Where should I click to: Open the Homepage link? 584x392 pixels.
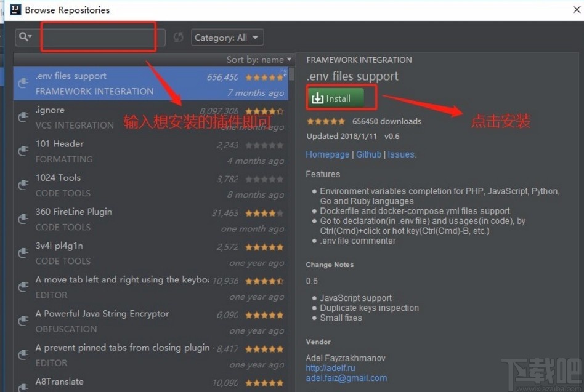click(327, 154)
